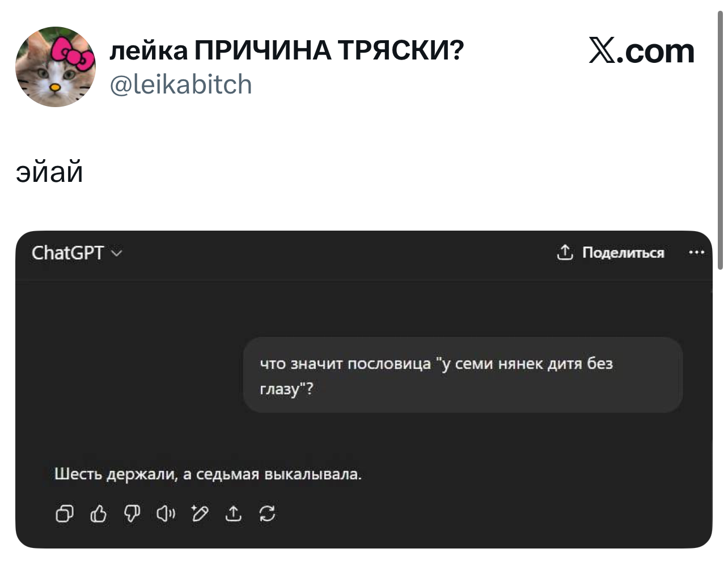This screenshot has height=574, width=728.
Task: Open the three-dot more options menu
Action: pos(696,253)
